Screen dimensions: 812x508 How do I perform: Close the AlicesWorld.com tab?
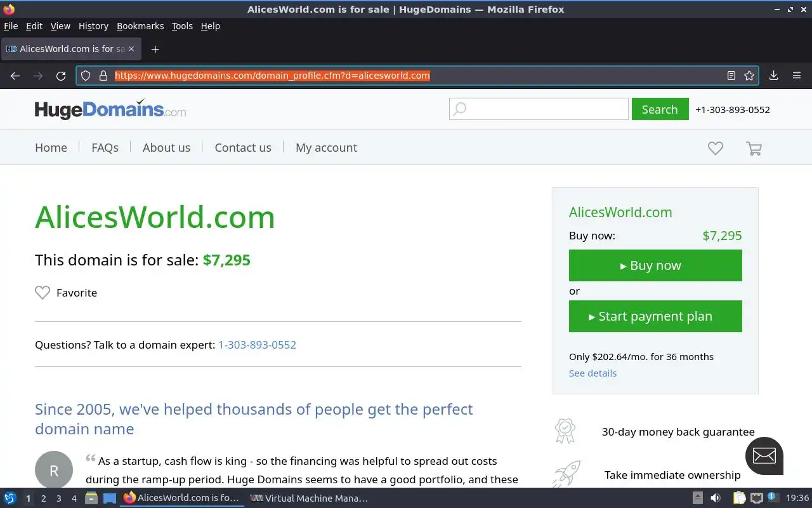pos(131,49)
